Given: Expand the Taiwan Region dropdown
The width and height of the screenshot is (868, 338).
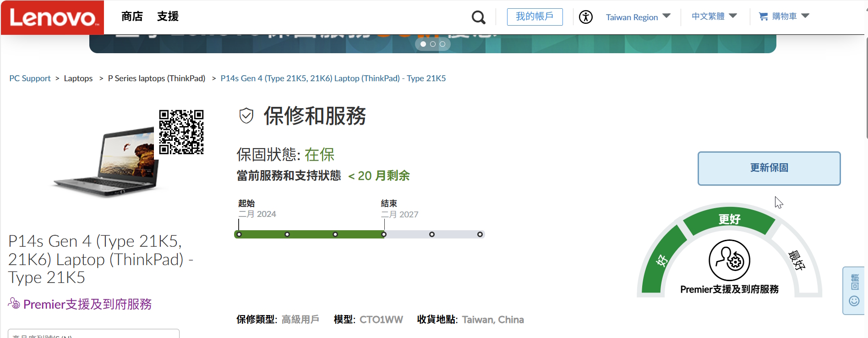Looking at the screenshot, I should (638, 17).
